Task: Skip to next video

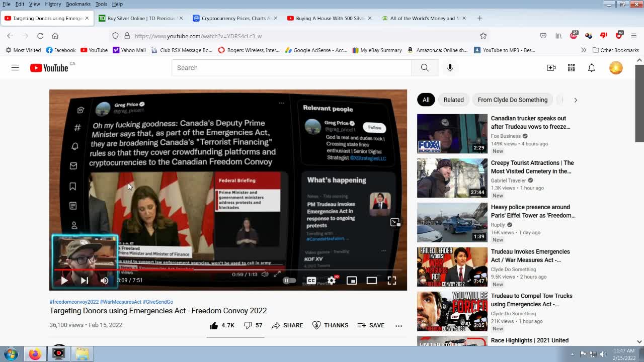Action: (x=85, y=281)
